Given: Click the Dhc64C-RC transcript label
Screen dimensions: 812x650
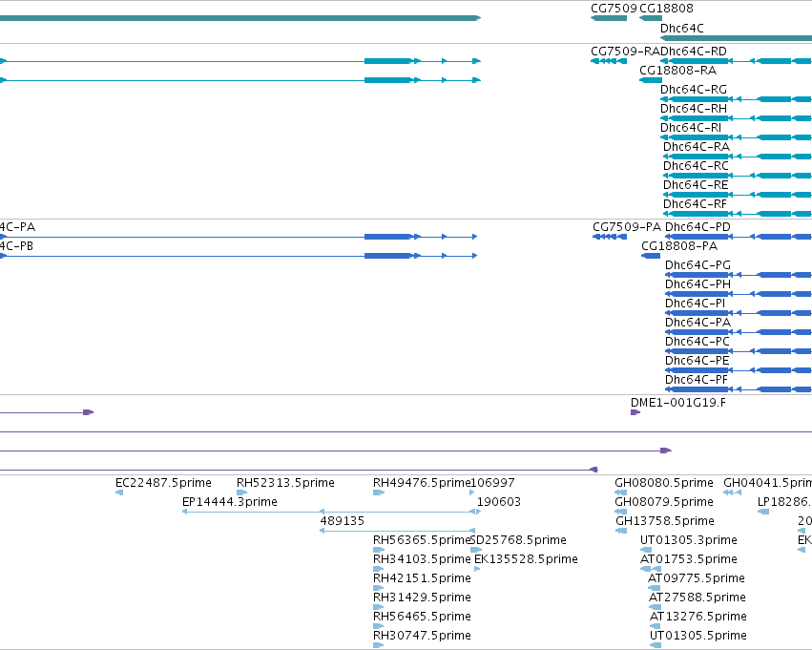Looking at the screenshot, I should pyautogui.click(x=696, y=166).
